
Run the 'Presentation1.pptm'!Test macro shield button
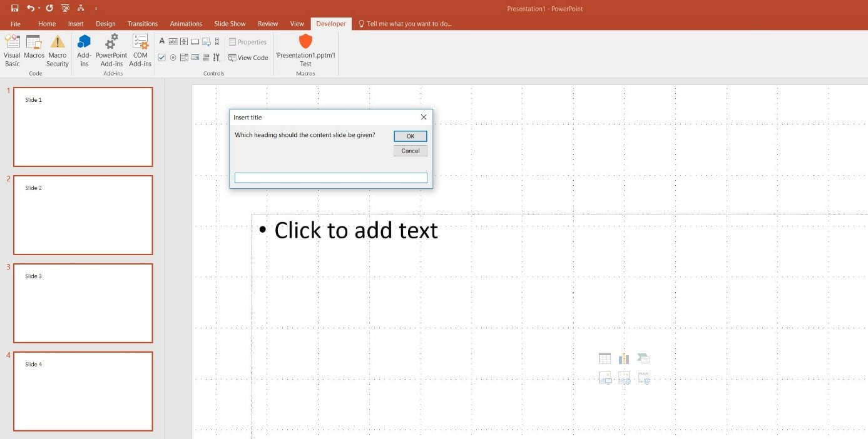[305, 51]
